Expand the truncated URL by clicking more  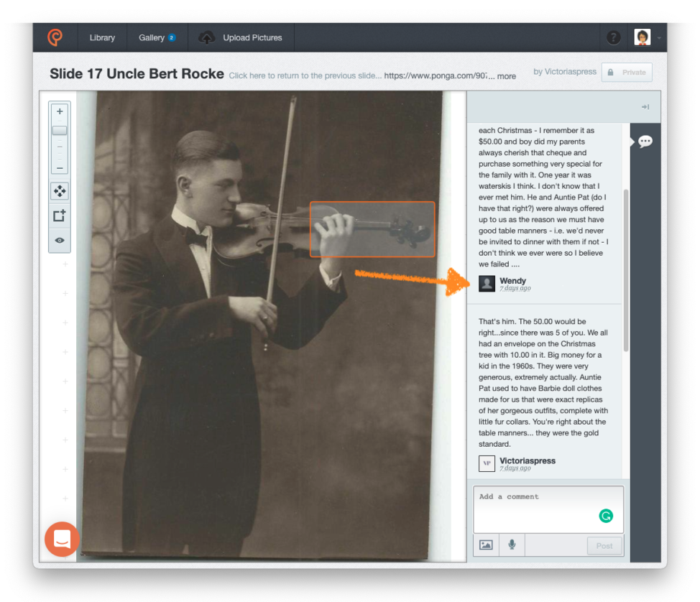[x=506, y=76]
